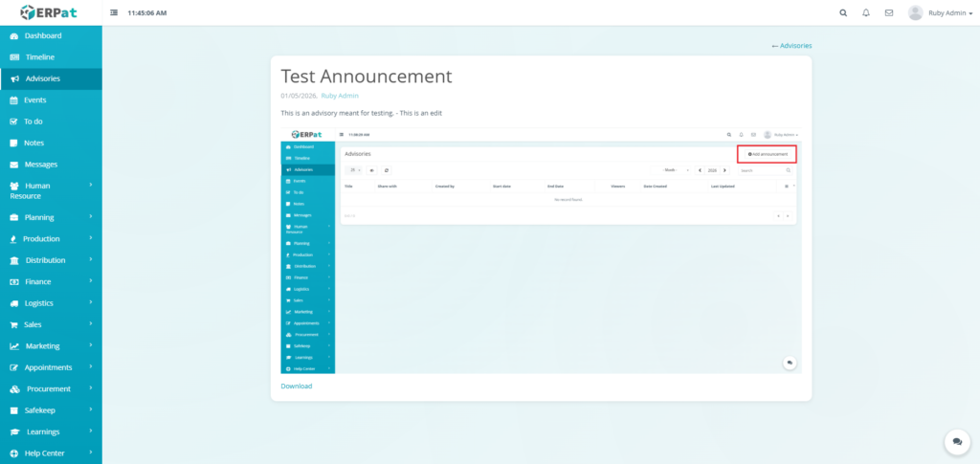Image resolution: width=980 pixels, height=464 pixels.
Task: Expand the Safekeep submenu
Action: tap(91, 409)
